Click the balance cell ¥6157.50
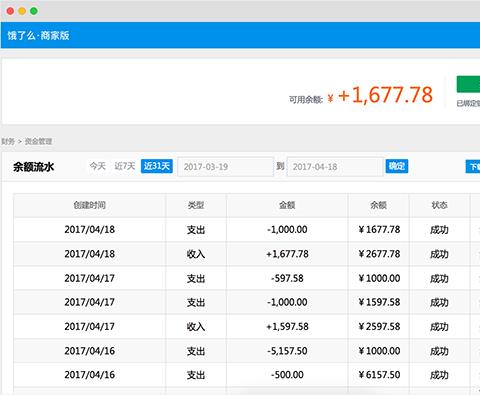Viewport: 480px width, 395px height. point(379,375)
